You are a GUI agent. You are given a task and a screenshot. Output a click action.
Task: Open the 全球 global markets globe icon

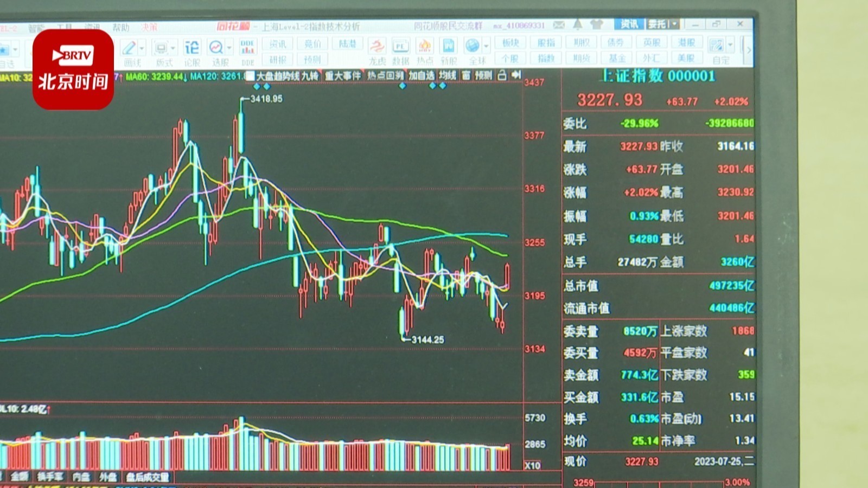[473, 46]
